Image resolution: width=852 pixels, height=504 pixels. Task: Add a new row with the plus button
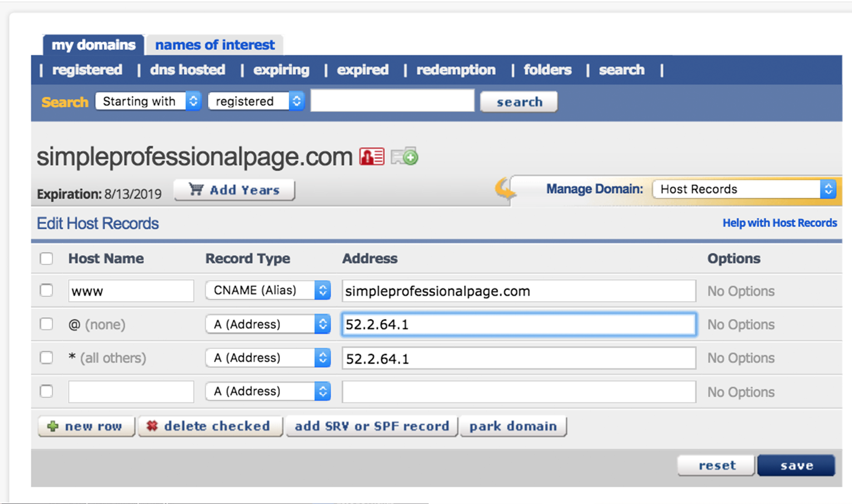pyautogui.click(x=86, y=426)
